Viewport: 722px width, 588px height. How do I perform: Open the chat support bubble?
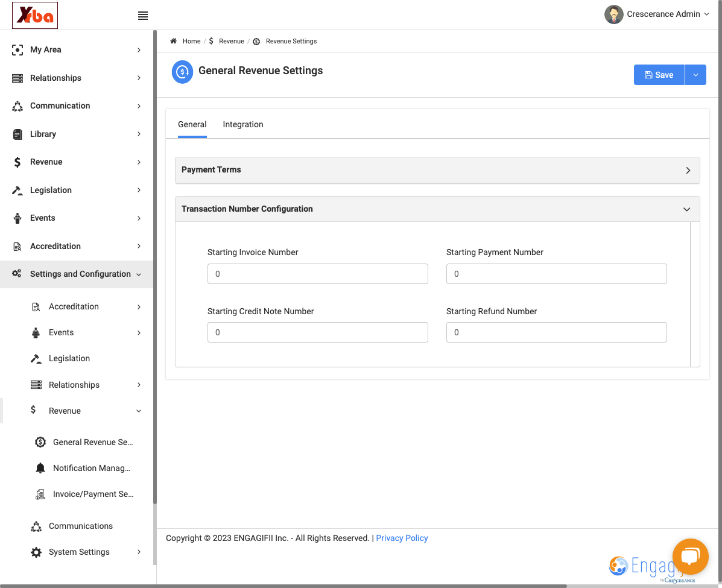pos(690,556)
